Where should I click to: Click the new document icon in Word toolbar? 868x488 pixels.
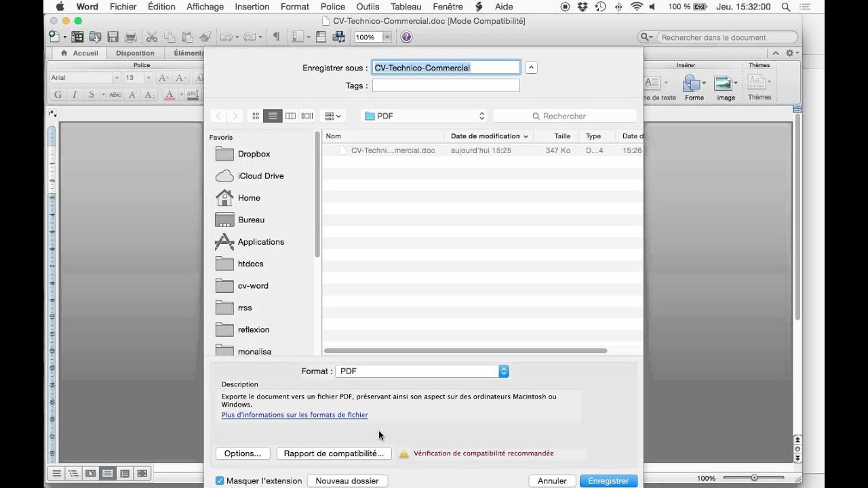click(54, 37)
